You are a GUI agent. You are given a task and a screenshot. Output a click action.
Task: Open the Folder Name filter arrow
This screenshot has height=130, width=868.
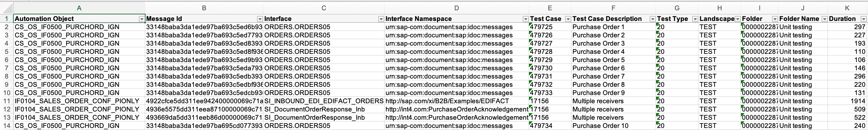tap(825, 19)
